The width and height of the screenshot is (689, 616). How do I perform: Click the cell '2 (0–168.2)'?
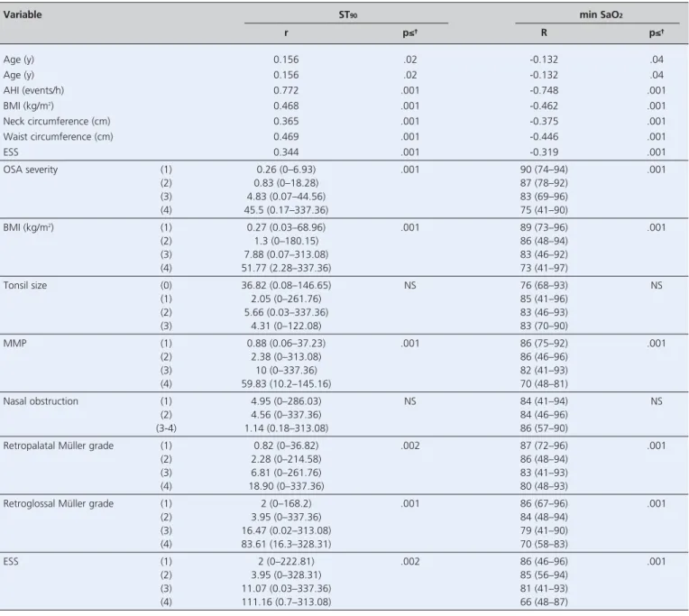click(x=286, y=503)
